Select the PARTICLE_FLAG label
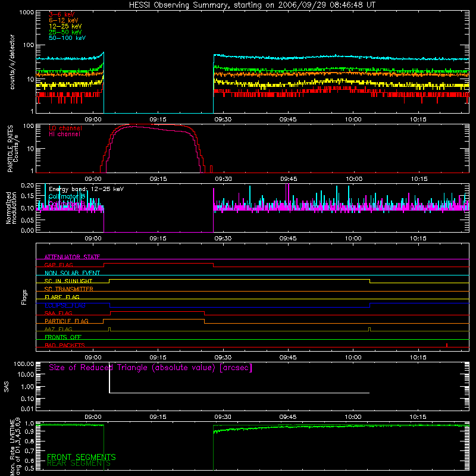This screenshot has width=476, height=476. coord(67,321)
